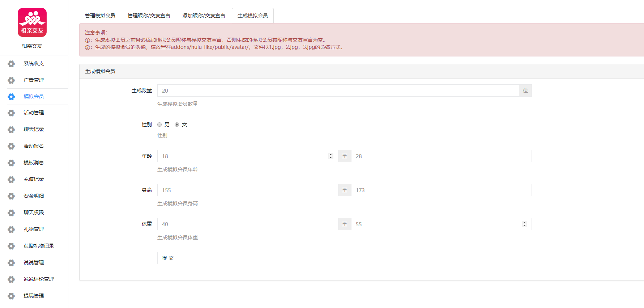Click stepper arrows on minimum age field
The width and height of the screenshot is (644, 308).
[330, 156]
